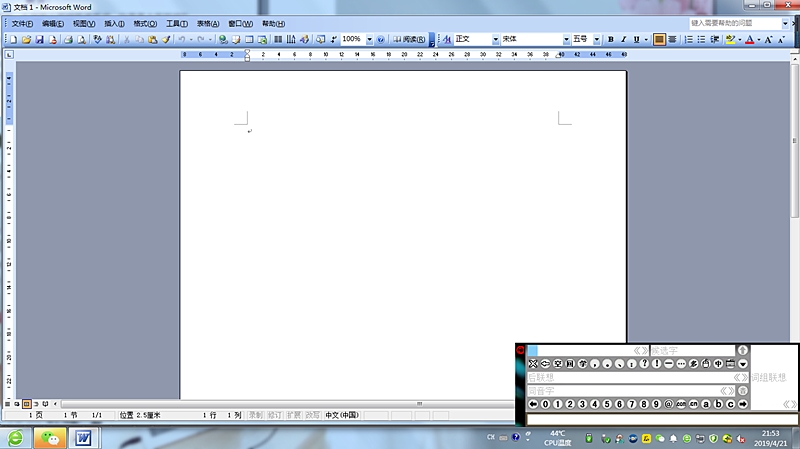Open the 插入(I) menu
Viewport: 800px width, 449px height.
116,23
